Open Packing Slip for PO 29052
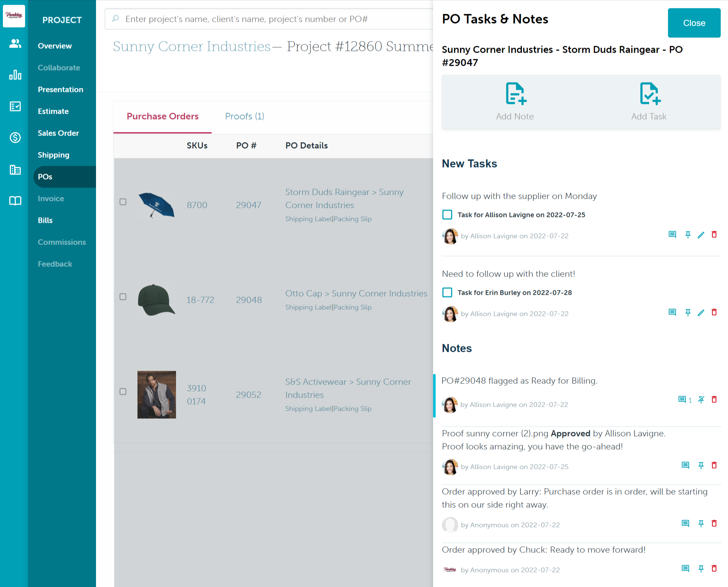The height and width of the screenshot is (587, 728). [x=353, y=409]
